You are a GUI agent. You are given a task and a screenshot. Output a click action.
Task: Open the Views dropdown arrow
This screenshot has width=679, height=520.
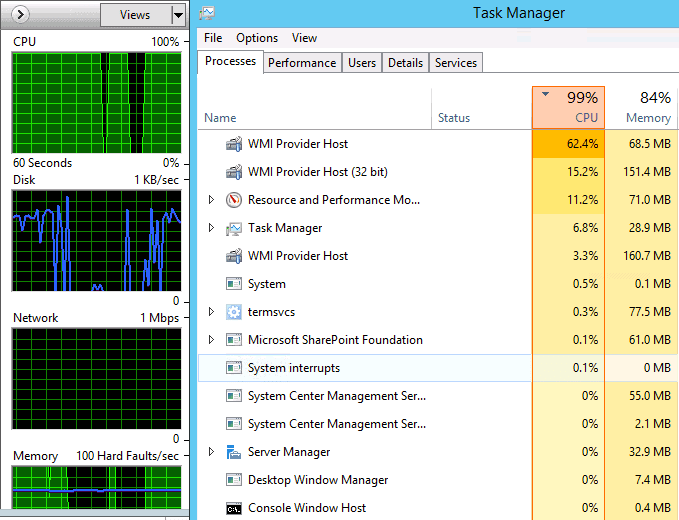pos(178,15)
